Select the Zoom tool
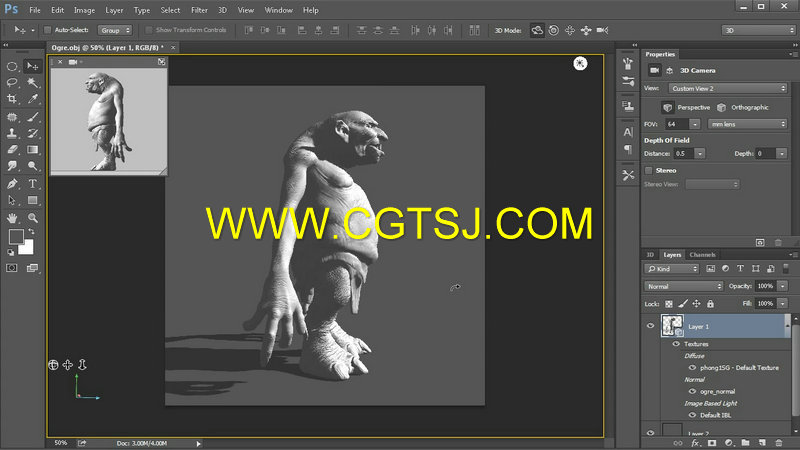This screenshot has height=450, width=800. [x=32, y=218]
